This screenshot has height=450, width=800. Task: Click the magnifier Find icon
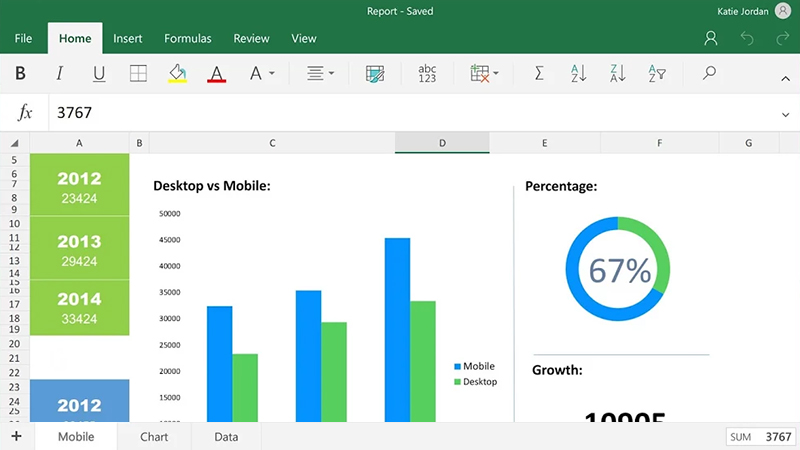709,73
